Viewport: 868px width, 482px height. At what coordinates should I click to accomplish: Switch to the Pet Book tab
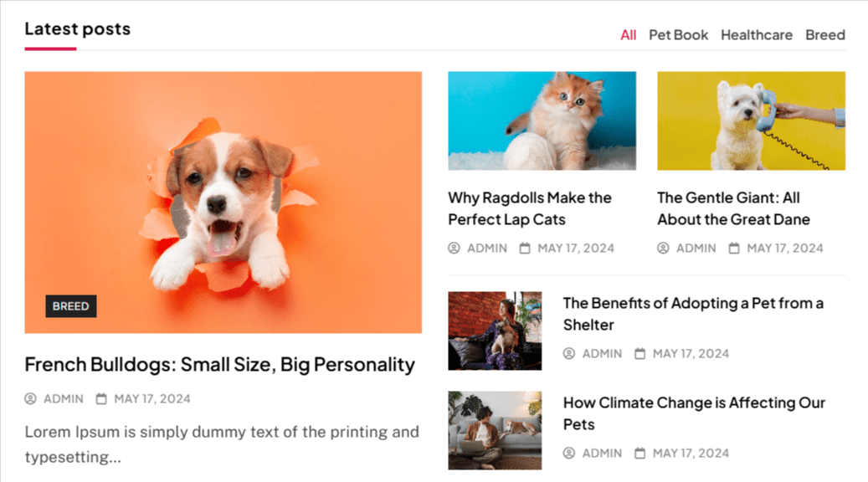tap(678, 35)
